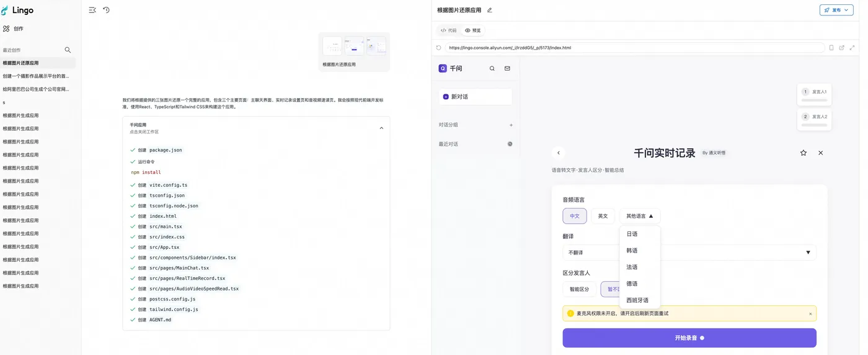Screen dimensions: 868x355
Task: Collapse the 千问应用 workspace panel chevron
Action: tap(381, 128)
